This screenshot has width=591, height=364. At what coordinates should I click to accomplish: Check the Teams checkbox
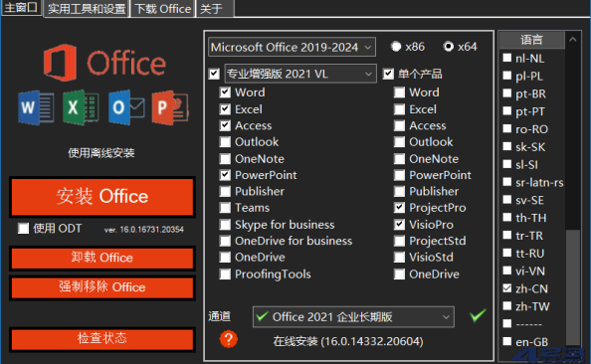[225, 208]
